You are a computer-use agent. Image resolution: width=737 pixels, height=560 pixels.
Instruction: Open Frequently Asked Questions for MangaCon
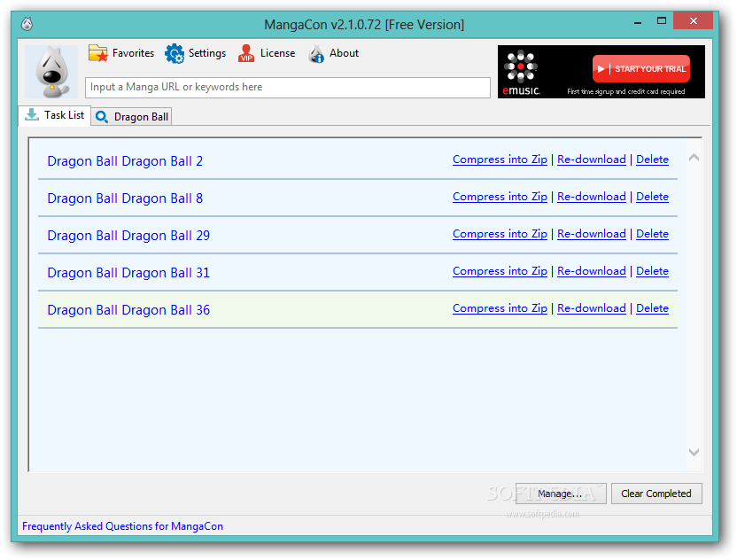coord(122,526)
